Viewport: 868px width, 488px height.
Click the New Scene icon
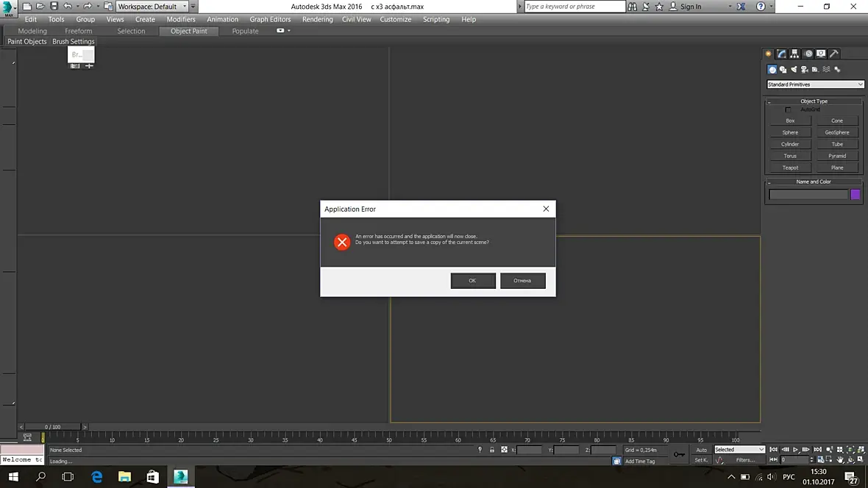(x=26, y=6)
